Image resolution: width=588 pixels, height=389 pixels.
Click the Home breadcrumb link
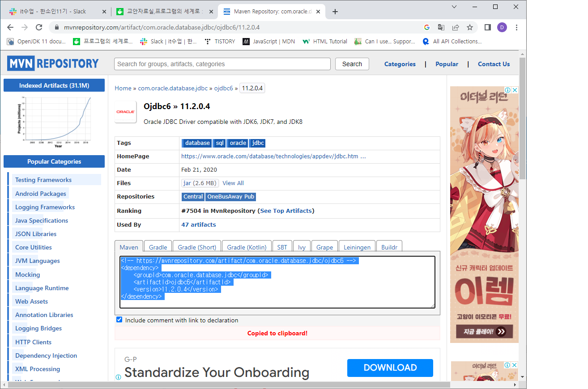123,88
